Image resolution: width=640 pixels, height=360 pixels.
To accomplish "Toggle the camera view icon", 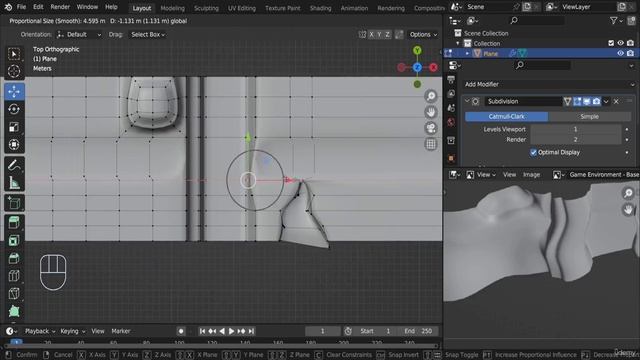I will click(431, 128).
